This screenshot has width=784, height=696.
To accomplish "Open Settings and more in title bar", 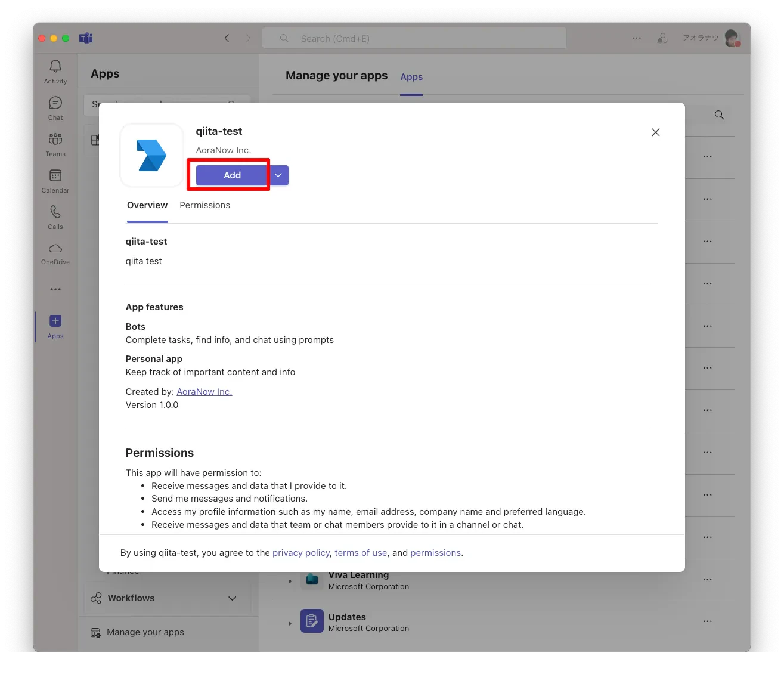I will click(637, 38).
